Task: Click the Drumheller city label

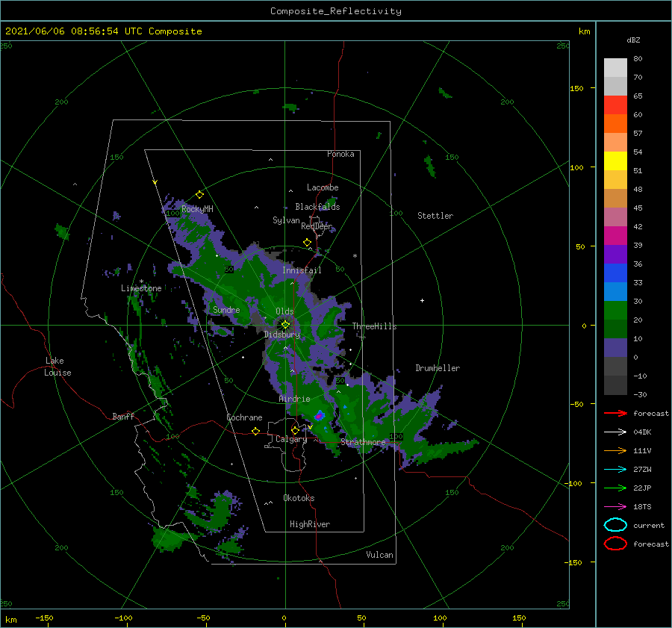Action: click(438, 368)
